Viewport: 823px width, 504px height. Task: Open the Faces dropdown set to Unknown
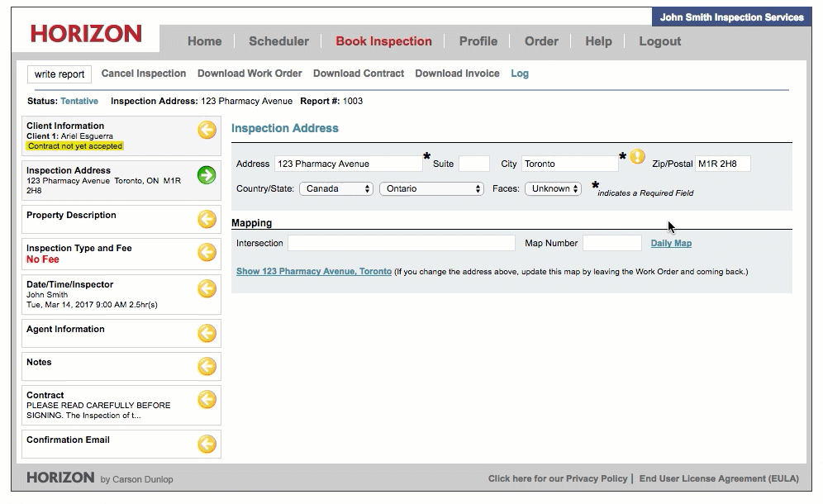(553, 188)
